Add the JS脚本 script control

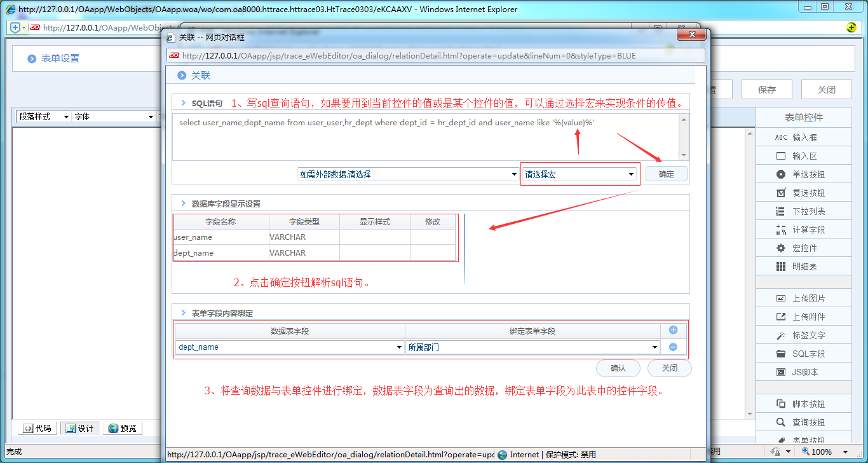pos(804,372)
